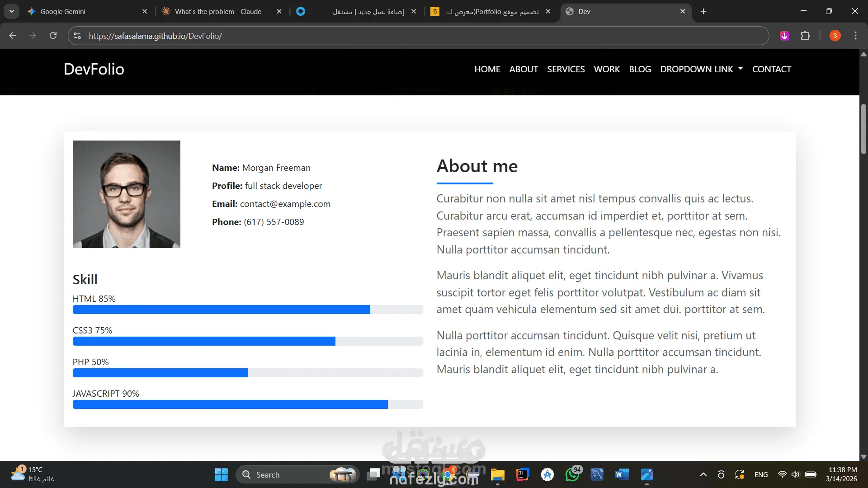The width and height of the screenshot is (868, 488).
Task: Open Chrome three-dot menu
Action: 855,36
